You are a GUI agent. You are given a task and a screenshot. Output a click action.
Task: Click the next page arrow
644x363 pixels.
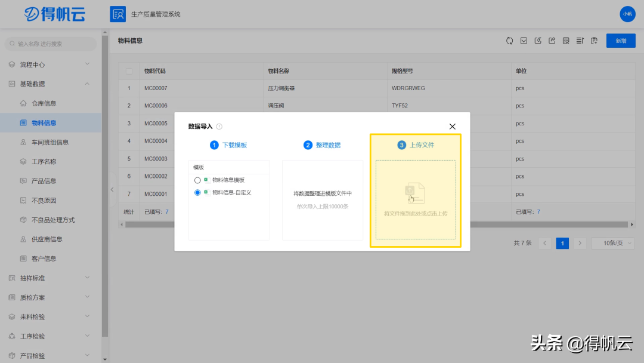tap(580, 243)
